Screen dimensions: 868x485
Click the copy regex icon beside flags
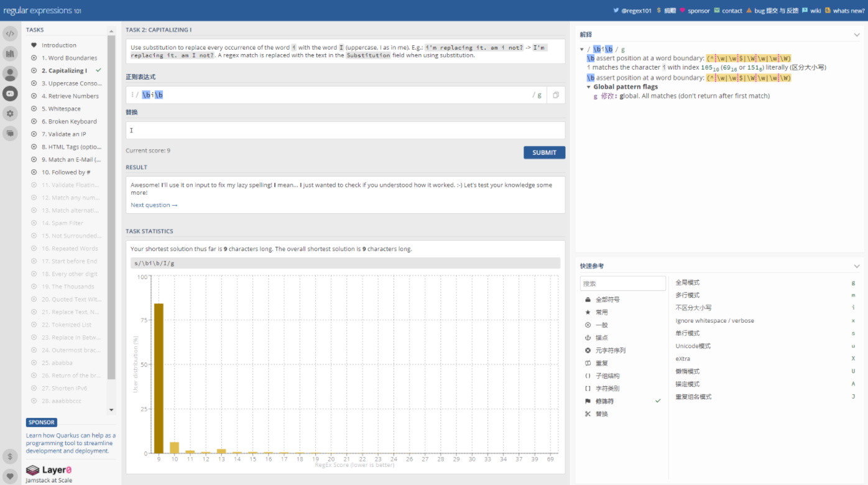[x=556, y=95]
